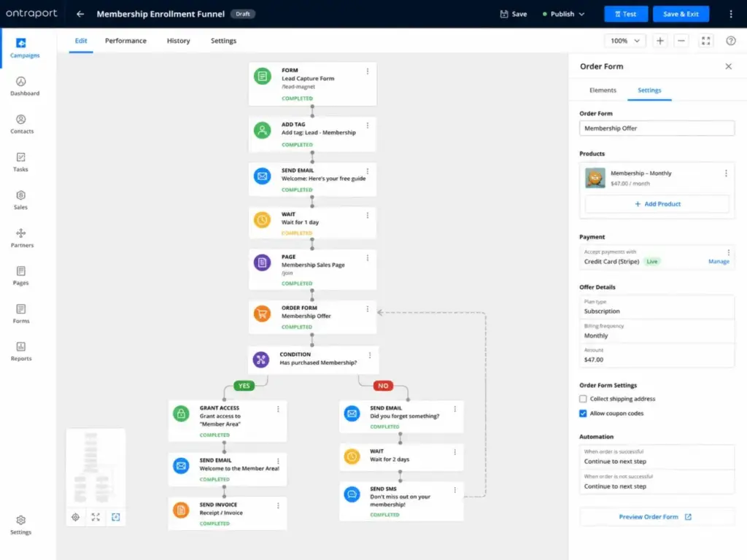Expand the Publish dropdown
This screenshot has width=747, height=560.
[563, 14]
